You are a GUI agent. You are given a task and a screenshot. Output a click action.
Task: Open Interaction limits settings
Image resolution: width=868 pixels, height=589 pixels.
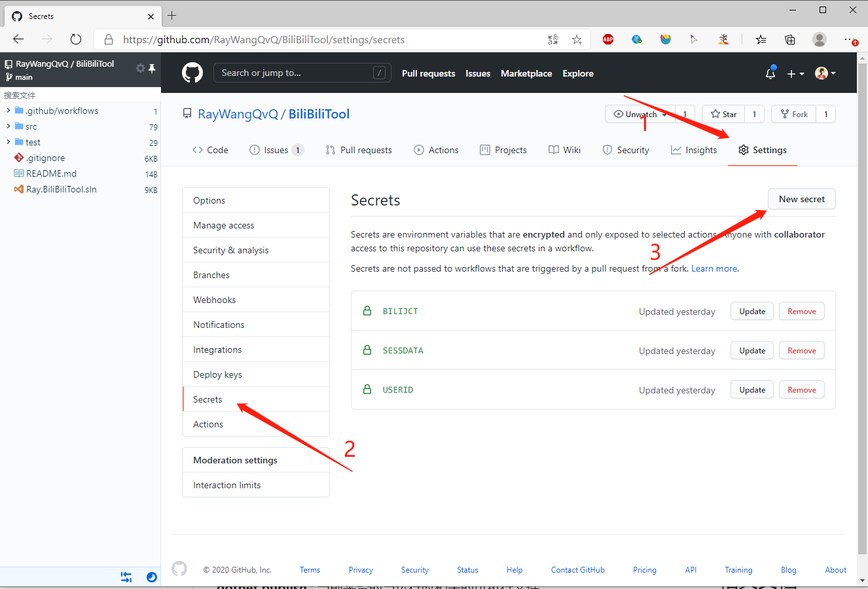256,485
